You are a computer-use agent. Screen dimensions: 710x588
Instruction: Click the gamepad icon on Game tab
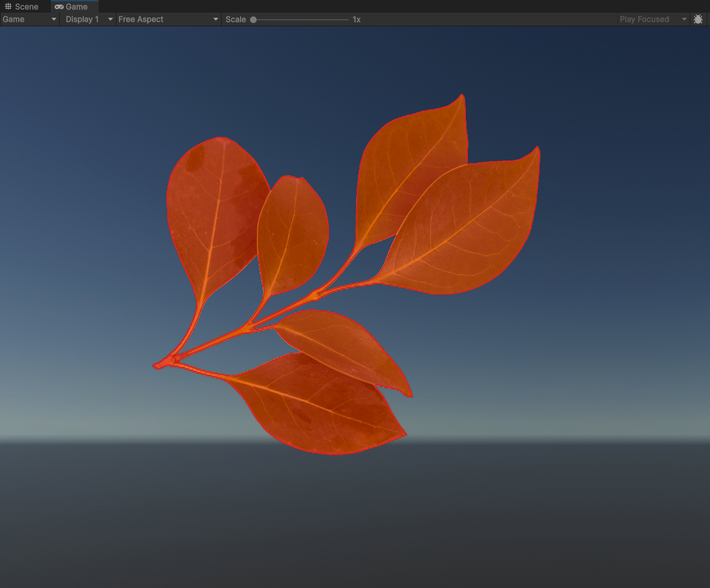point(59,7)
